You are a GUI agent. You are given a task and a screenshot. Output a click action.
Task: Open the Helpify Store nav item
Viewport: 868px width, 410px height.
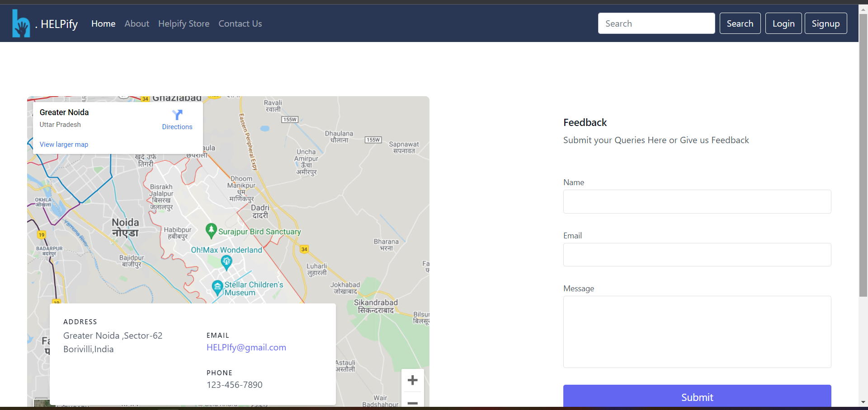point(184,23)
